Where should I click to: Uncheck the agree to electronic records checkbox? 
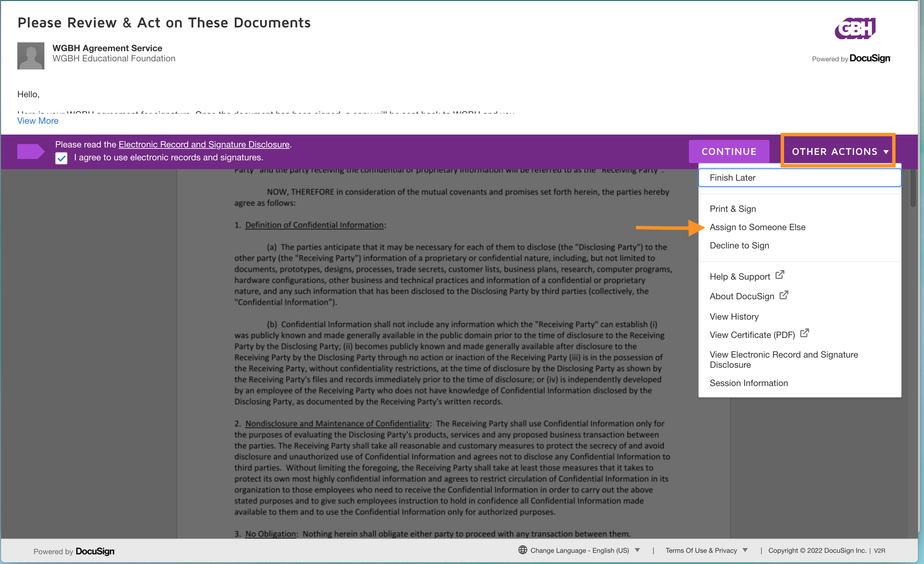(62, 158)
